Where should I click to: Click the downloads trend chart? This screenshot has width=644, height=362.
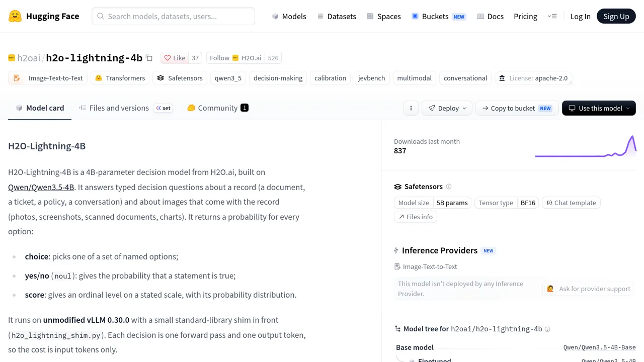coord(586,146)
